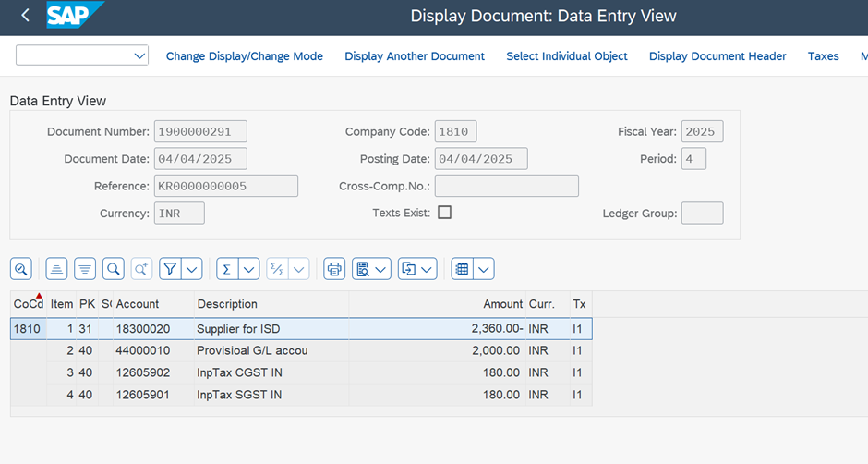Open the command field dropdown
The width and height of the screenshot is (868, 464).
click(x=139, y=55)
